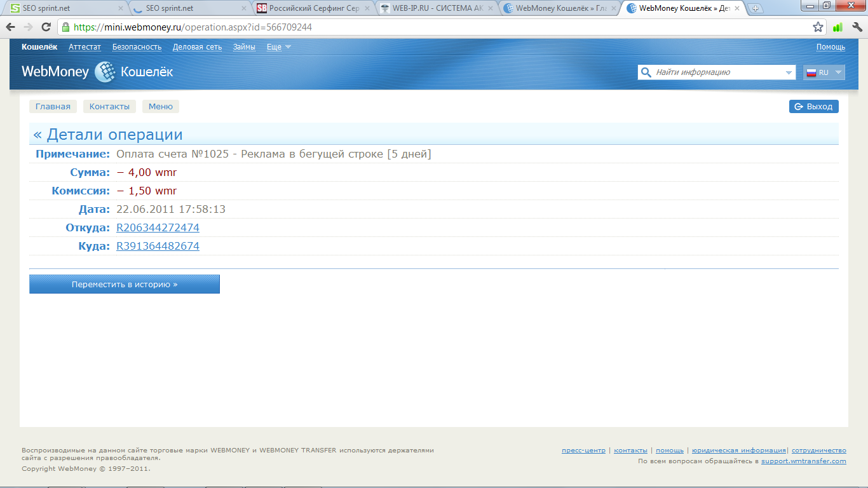Click the note text Оплата счета №1025
Image resolution: width=868 pixels, height=488 pixels.
tap(172, 154)
